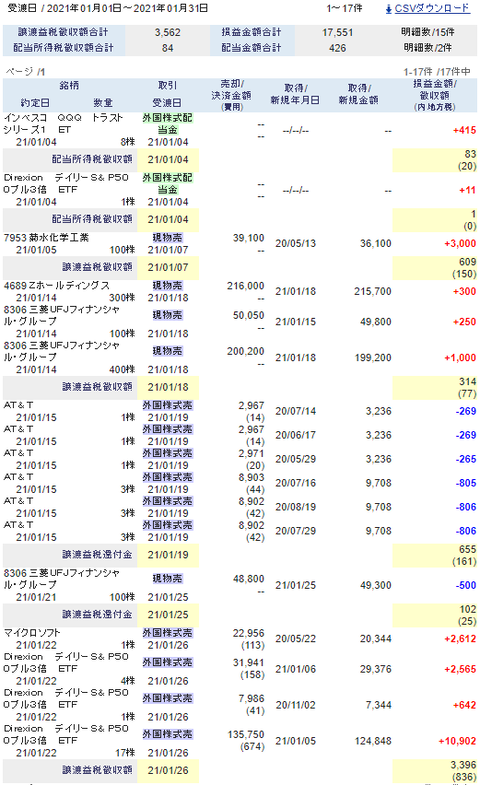Select the +2,565 profit value
Image resolution: width=480 pixels, height=785 pixels.
460,669
